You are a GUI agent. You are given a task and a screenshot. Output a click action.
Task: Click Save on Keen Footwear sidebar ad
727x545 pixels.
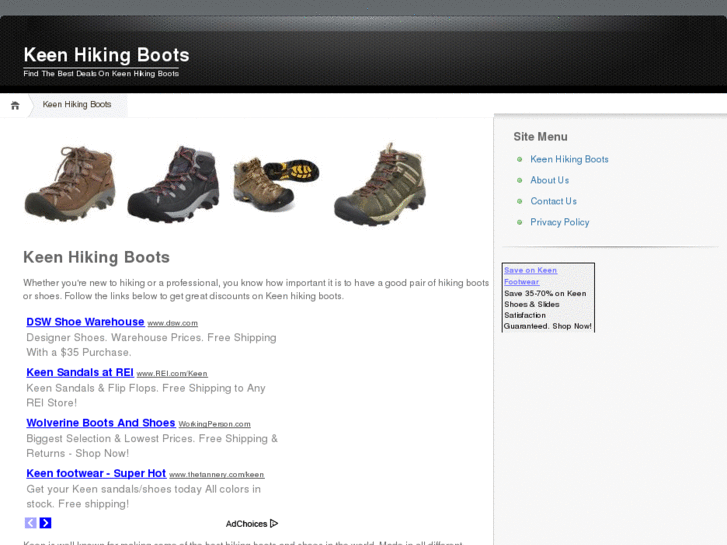[x=530, y=276]
